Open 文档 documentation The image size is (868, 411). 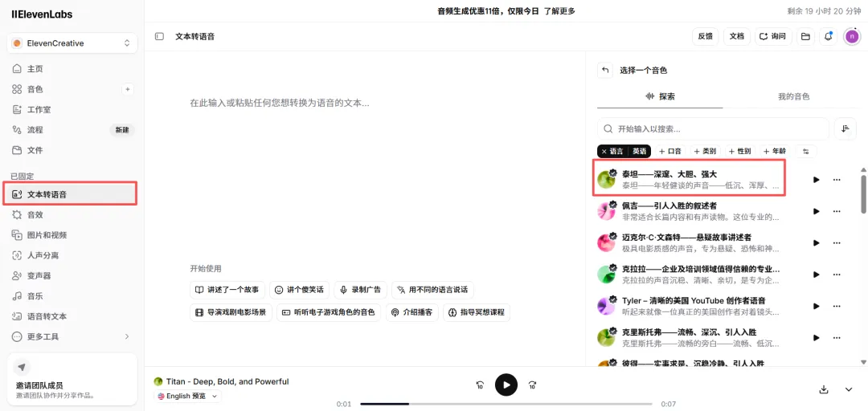tap(737, 36)
